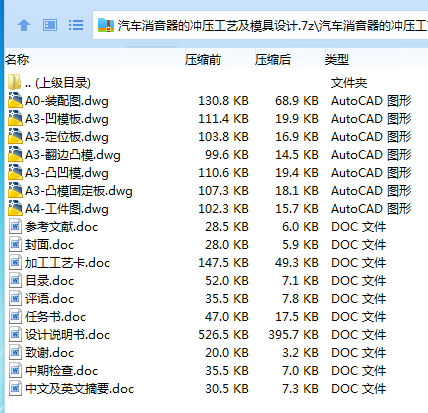Click the 文件夹 type cell

click(x=349, y=83)
